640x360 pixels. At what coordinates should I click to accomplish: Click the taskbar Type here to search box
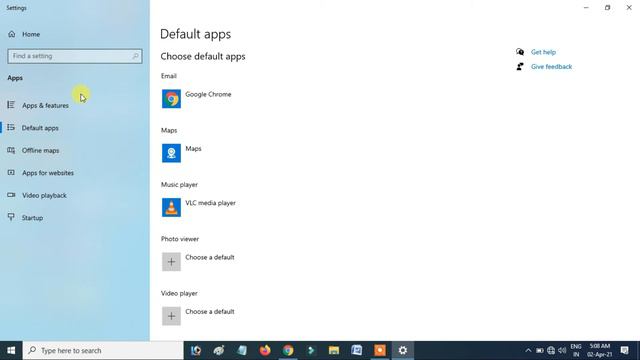tap(103, 350)
